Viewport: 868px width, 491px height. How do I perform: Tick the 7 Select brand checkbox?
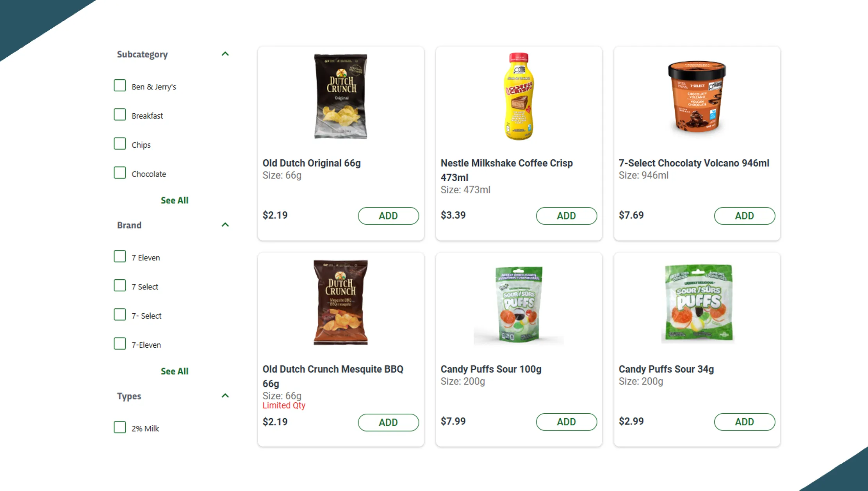120,286
